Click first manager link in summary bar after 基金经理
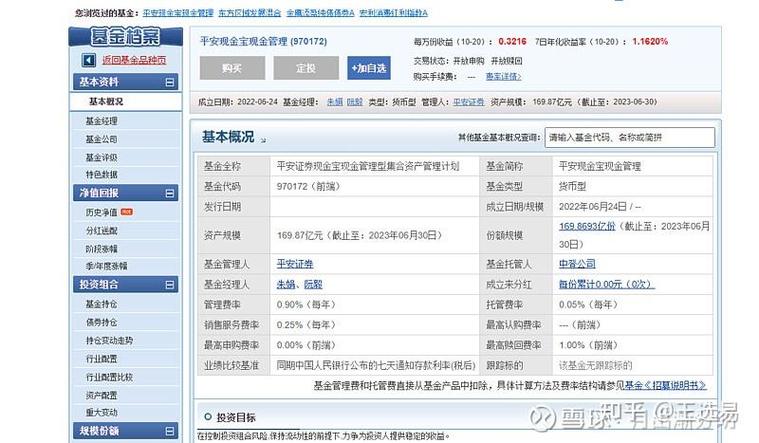 pos(334,102)
